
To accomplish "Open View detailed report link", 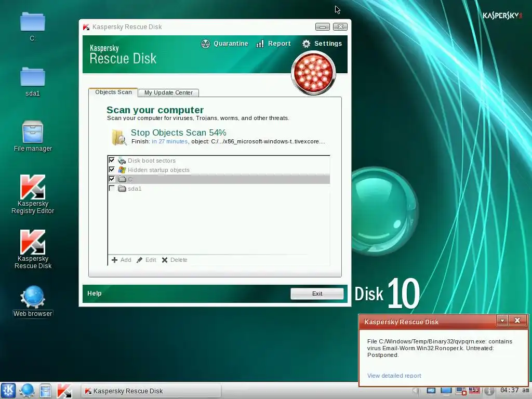I will (394, 376).
